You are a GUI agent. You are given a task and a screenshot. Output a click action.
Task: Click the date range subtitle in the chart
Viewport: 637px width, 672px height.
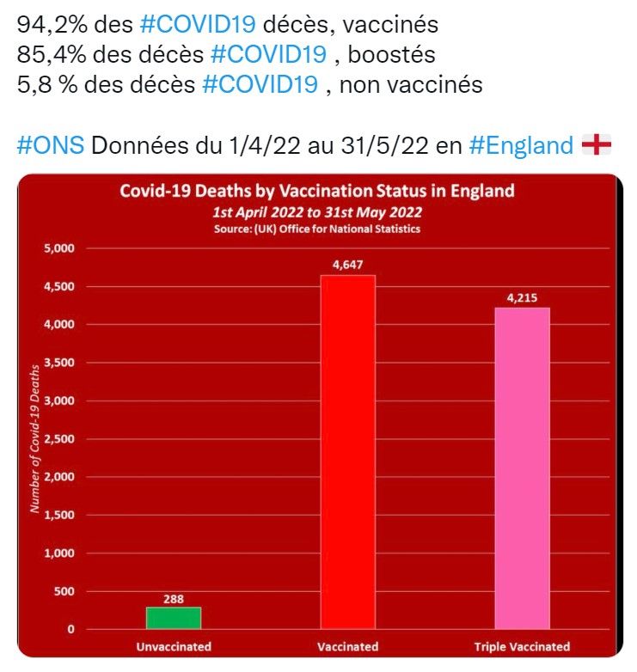317,211
